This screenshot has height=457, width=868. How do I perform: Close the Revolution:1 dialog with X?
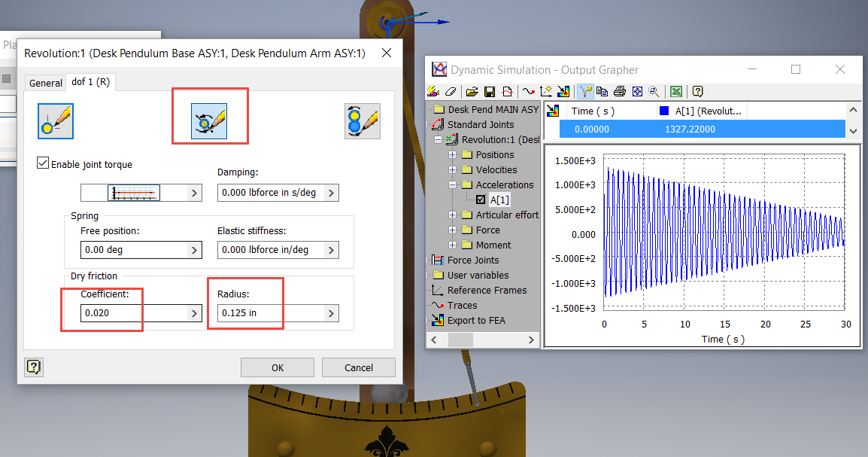click(x=387, y=53)
